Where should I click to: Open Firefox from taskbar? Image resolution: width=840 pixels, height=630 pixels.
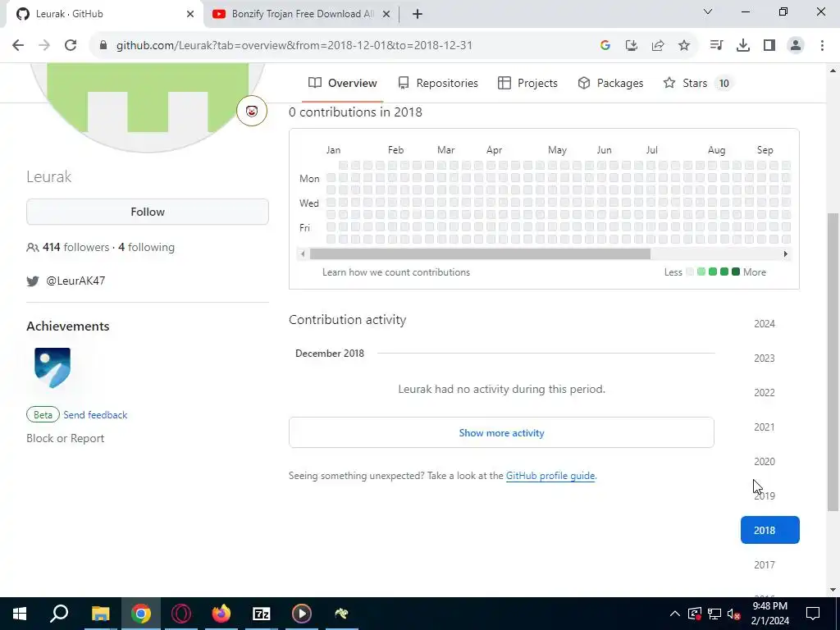coord(221,614)
